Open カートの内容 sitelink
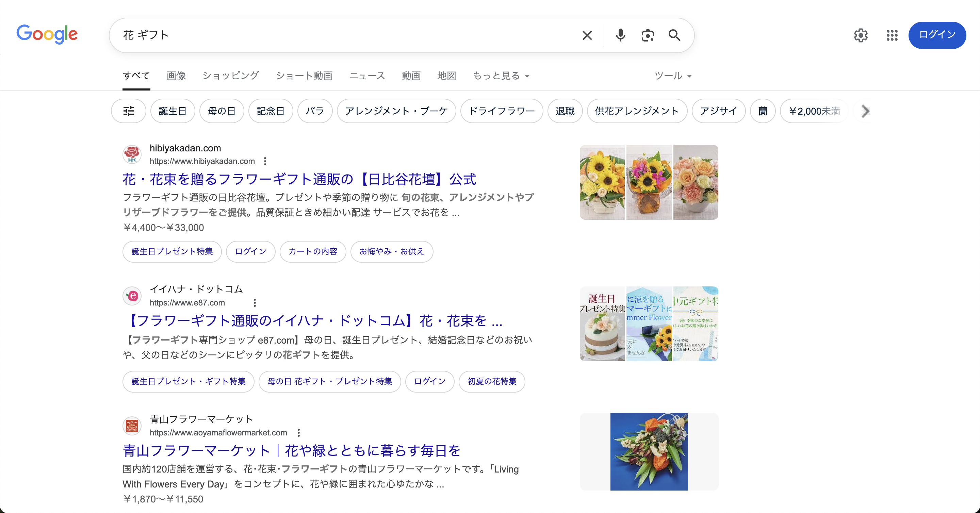The height and width of the screenshot is (513, 980). coord(313,252)
